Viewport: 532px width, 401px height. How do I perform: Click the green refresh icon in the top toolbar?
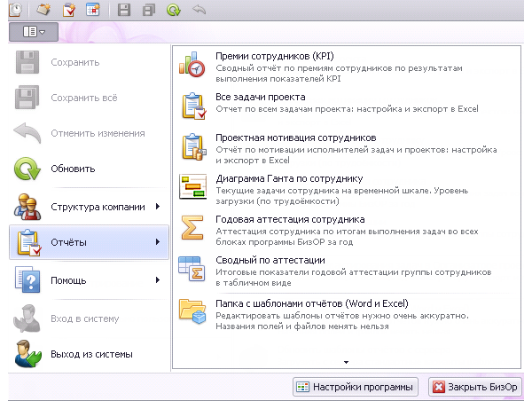click(174, 11)
